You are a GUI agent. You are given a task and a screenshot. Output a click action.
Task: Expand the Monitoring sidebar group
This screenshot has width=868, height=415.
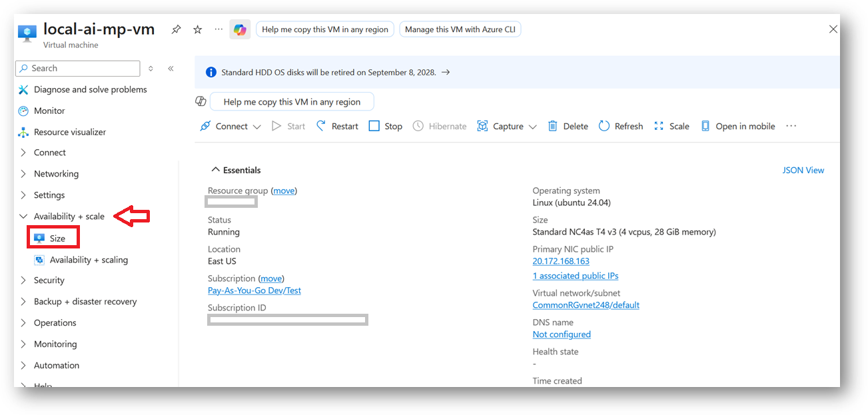[x=23, y=344]
